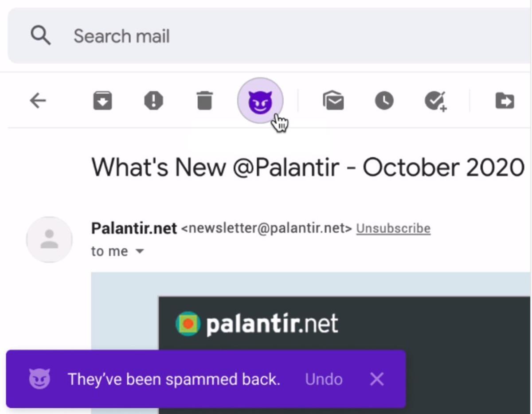Dismiss the "spammed back" notification

click(376, 379)
